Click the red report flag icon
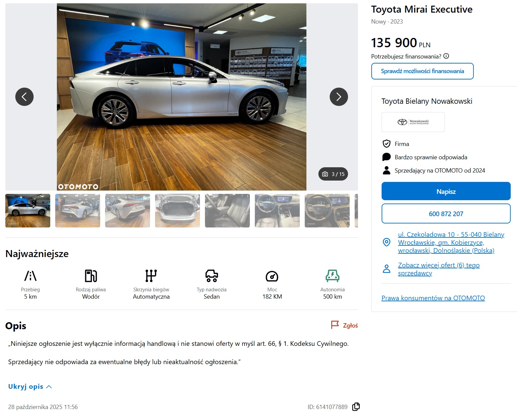This screenshot has height=420, width=517. click(335, 325)
